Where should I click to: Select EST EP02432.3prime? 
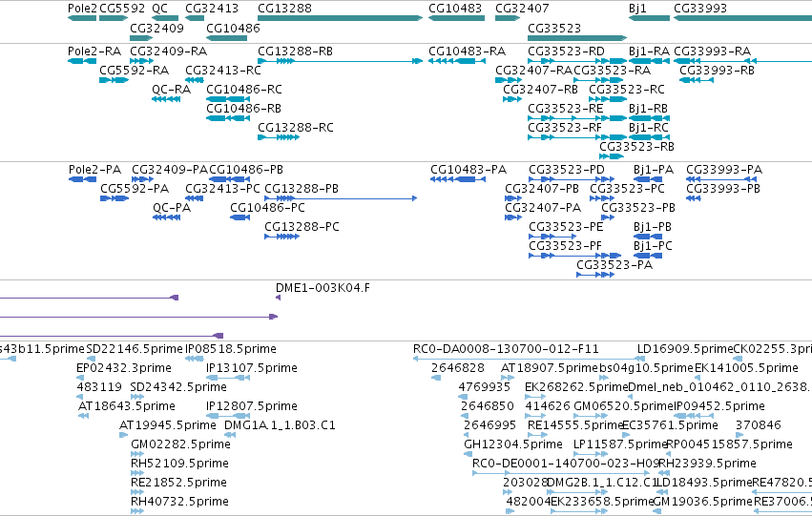pyautogui.click(x=79, y=378)
